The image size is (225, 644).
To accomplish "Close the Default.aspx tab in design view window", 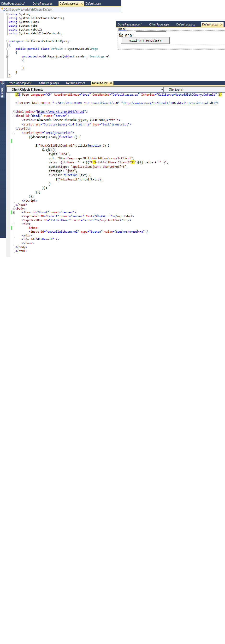I will pyautogui.click(x=221, y=25).
